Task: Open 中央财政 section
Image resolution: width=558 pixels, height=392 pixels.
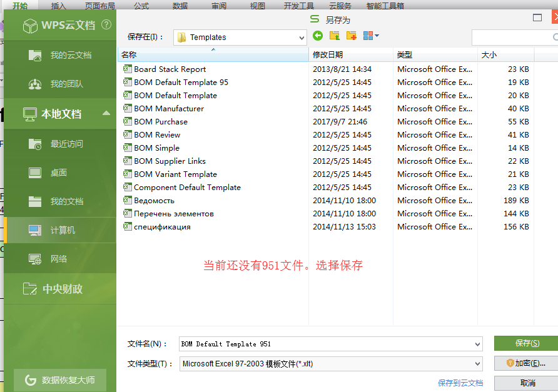Action: (60, 288)
